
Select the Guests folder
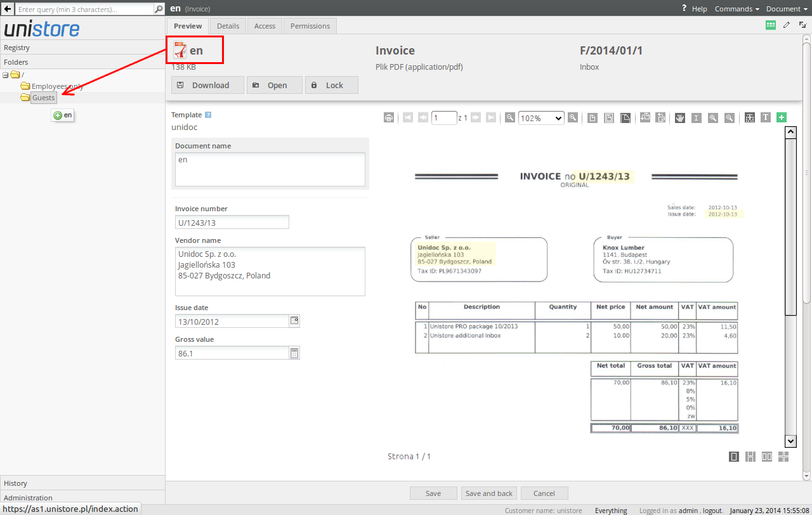click(x=44, y=98)
